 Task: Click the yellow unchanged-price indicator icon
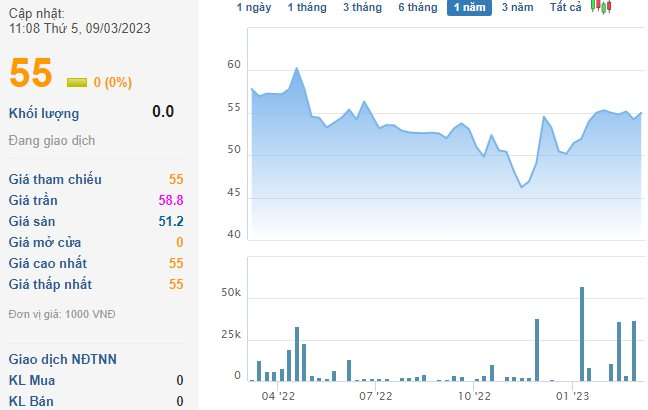click(x=77, y=82)
